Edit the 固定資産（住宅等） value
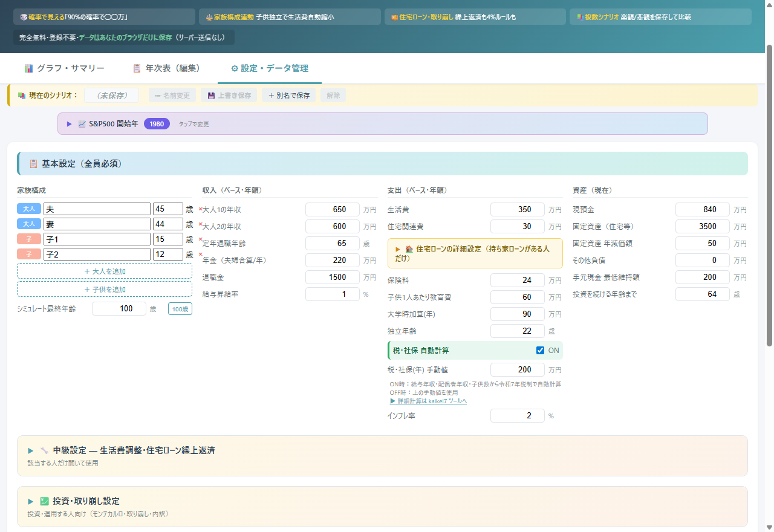Screen dimensions: 774x532 703,227
